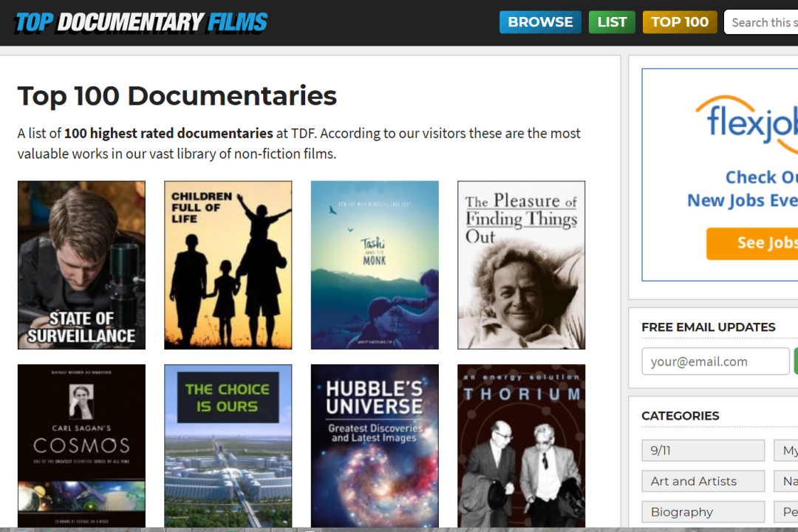Open the Thorium documentary poster
This screenshot has height=532, width=798.
[x=521, y=446]
